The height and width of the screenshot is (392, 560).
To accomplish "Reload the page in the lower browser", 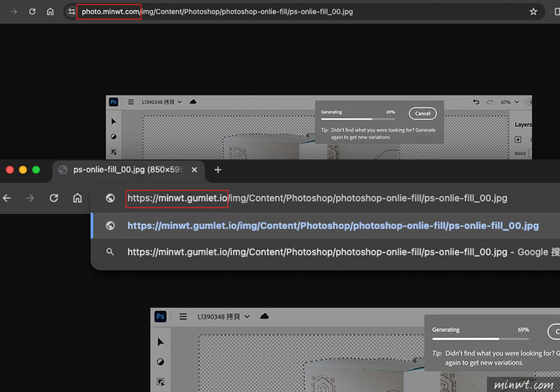I will coord(53,198).
